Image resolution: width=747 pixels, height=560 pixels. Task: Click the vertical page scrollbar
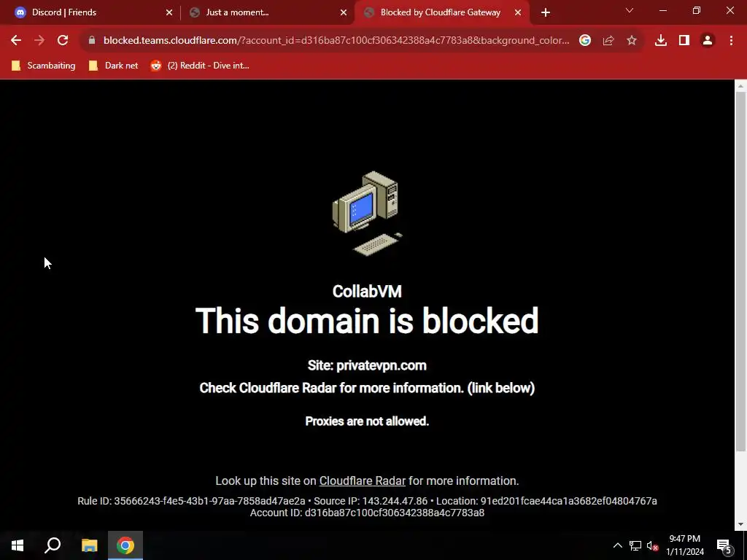[x=740, y=271]
